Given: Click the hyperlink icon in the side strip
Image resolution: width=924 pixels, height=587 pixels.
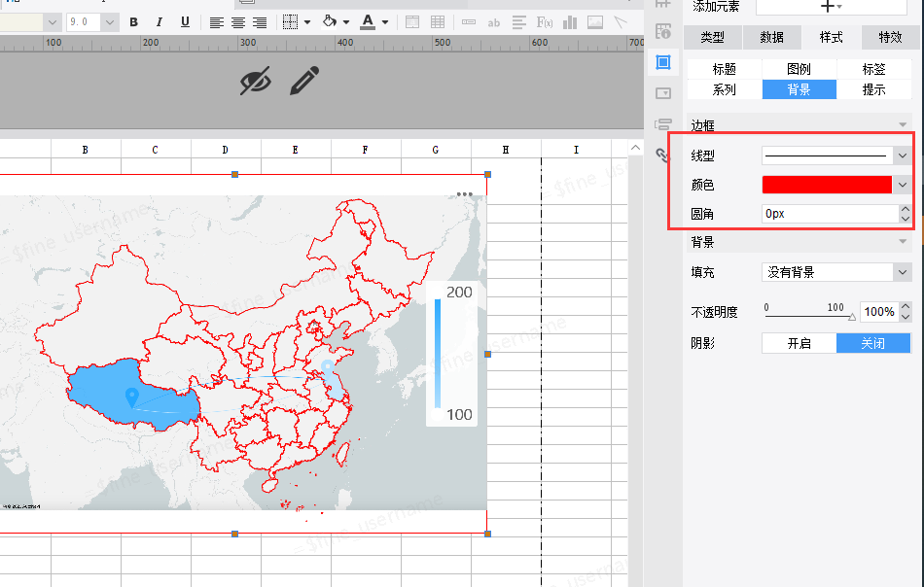Looking at the screenshot, I should coord(663,155).
